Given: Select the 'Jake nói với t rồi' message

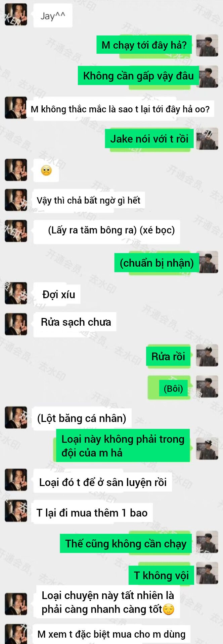Looking at the screenshot, I should pos(149,139).
